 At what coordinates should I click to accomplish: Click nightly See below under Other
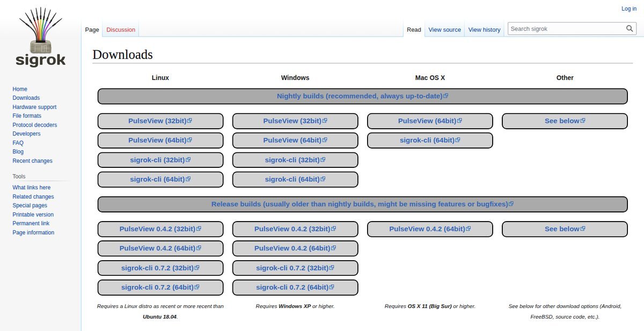565,121
